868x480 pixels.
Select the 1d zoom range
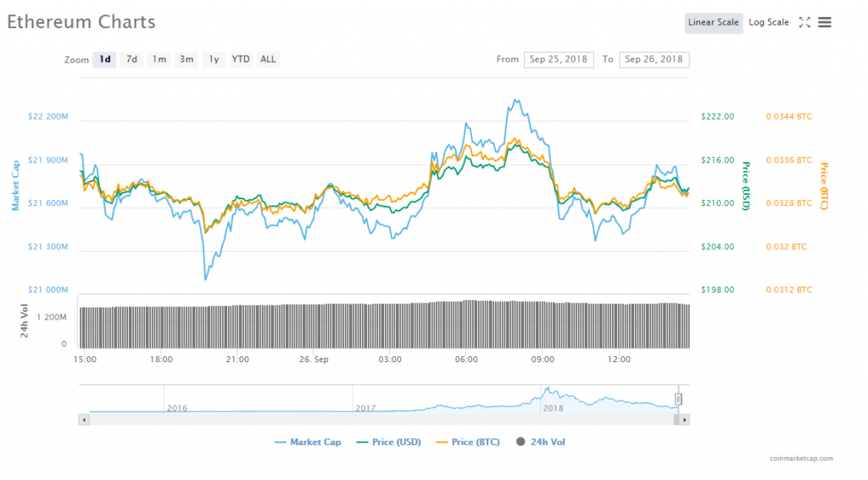point(104,59)
